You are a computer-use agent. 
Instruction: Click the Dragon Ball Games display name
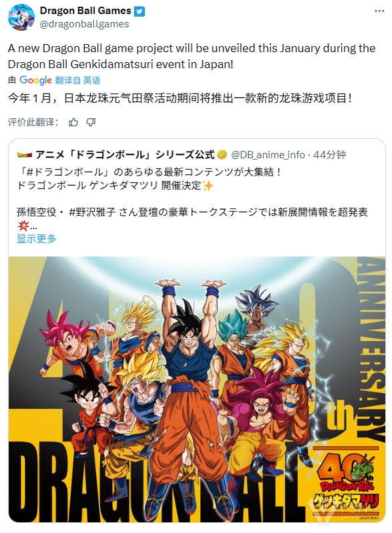tap(85, 11)
